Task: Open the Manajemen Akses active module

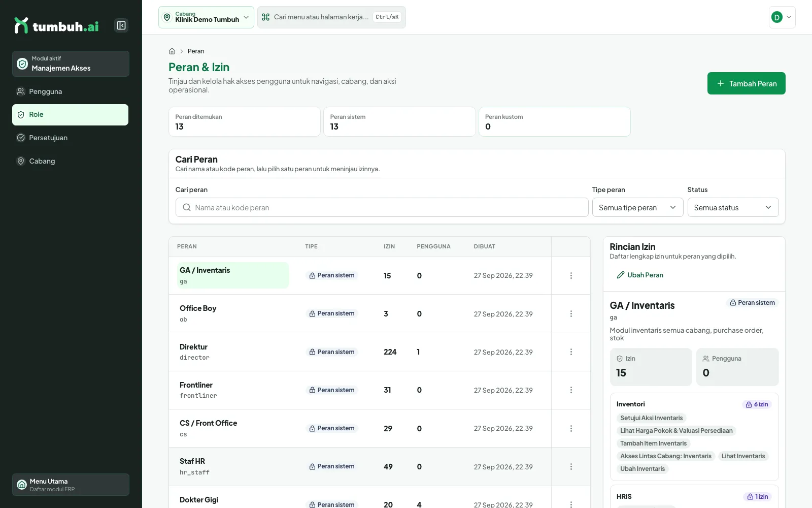Action: coord(71,63)
